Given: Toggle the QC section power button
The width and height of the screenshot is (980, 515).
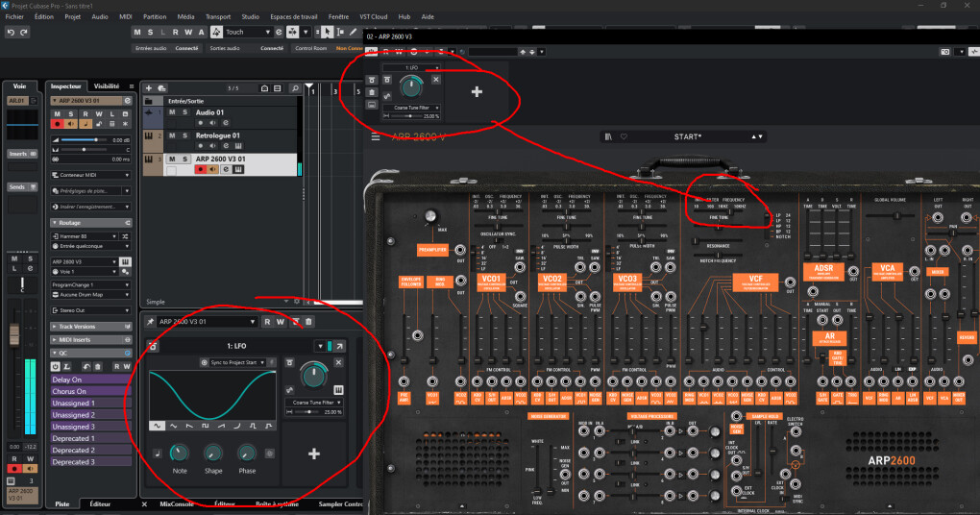Looking at the screenshot, I should [55, 366].
